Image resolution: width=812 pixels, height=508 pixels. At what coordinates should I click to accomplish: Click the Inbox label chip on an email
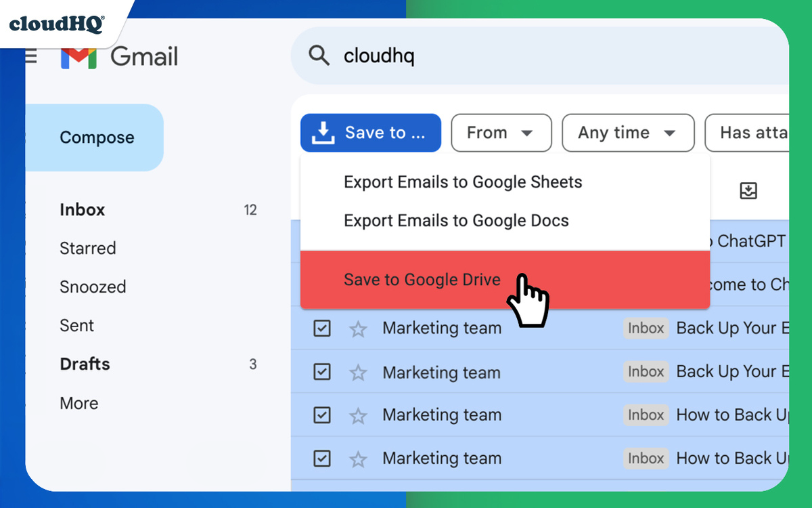click(646, 328)
